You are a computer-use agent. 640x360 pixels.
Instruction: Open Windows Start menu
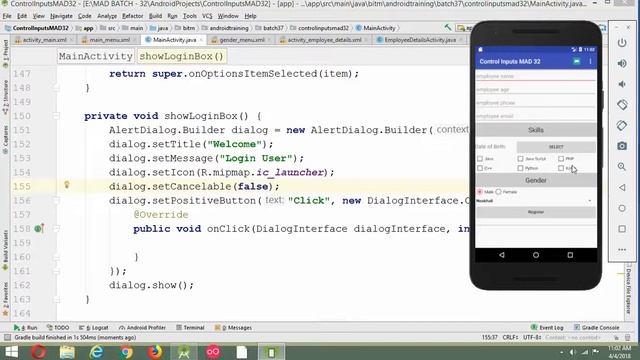12,352
